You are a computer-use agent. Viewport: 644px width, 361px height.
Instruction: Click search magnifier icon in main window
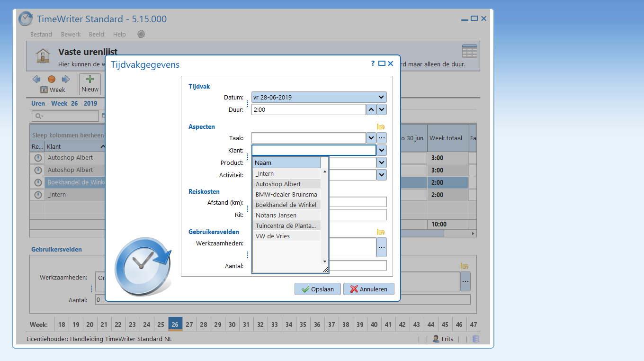click(38, 116)
